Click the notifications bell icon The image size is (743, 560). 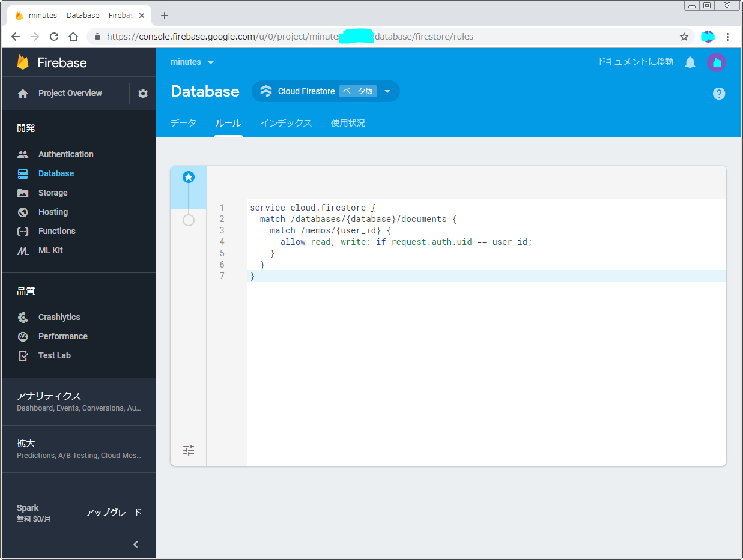pos(690,62)
